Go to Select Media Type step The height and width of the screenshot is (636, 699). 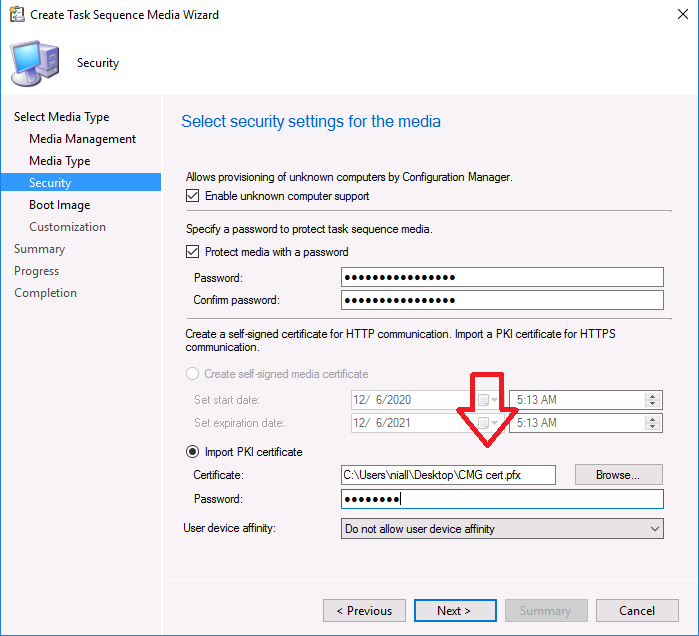[x=62, y=117]
